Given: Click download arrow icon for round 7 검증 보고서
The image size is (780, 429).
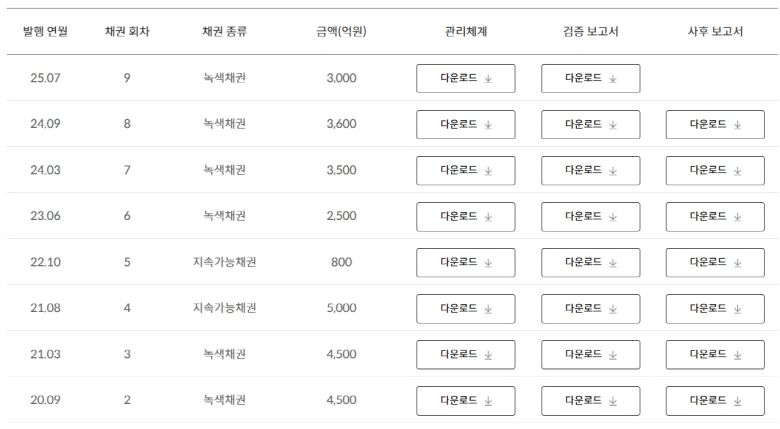Looking at the screenshot, I should tap(613, 171).
